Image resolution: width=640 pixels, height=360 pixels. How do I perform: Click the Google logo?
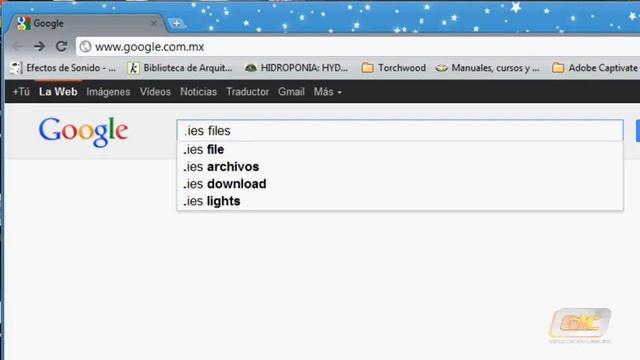tap(83, 131)
